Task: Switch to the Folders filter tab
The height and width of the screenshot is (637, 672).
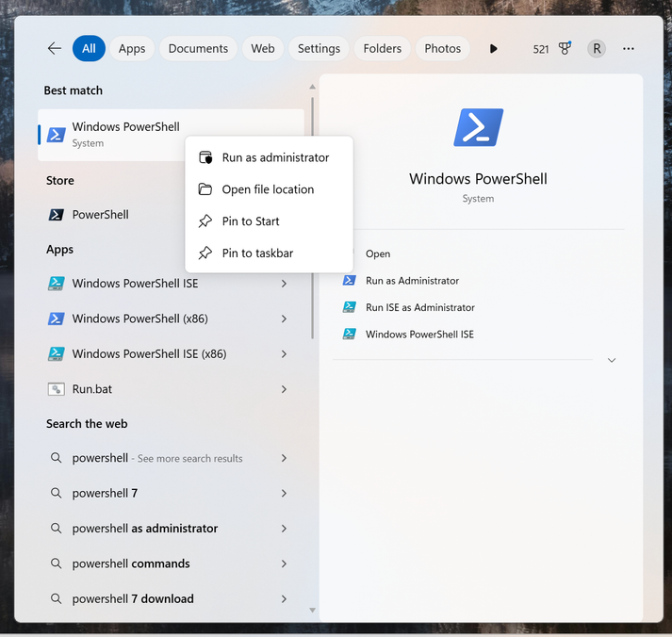Action: 383,48
